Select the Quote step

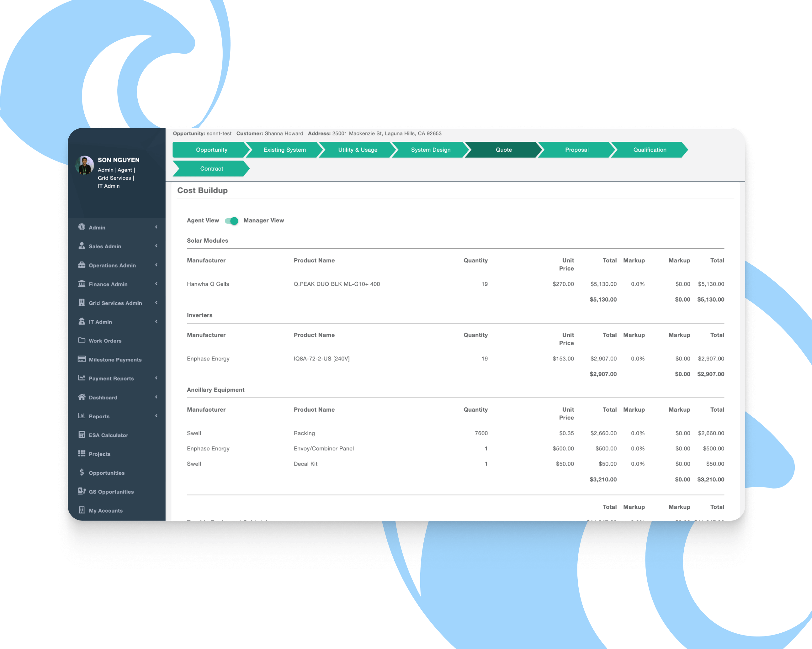point(504,150)
